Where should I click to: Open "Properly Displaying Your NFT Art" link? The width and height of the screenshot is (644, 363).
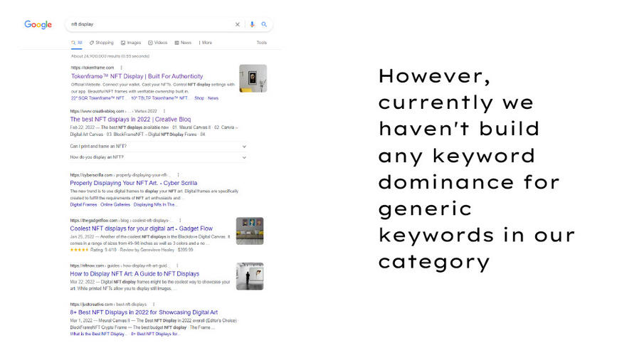[x=133, y=183]
